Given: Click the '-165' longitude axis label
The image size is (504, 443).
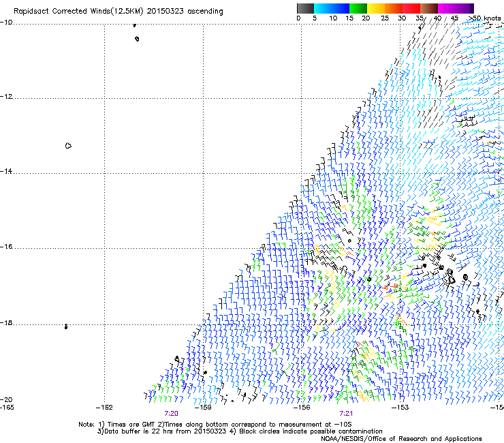Looking at the screenshot, I should [7, 408].
